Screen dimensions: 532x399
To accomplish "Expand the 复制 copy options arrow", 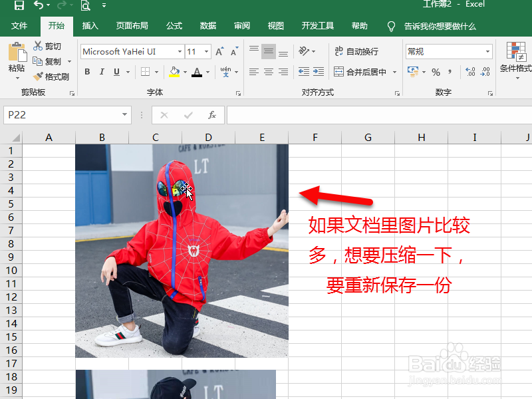I will tap(70, 62).
